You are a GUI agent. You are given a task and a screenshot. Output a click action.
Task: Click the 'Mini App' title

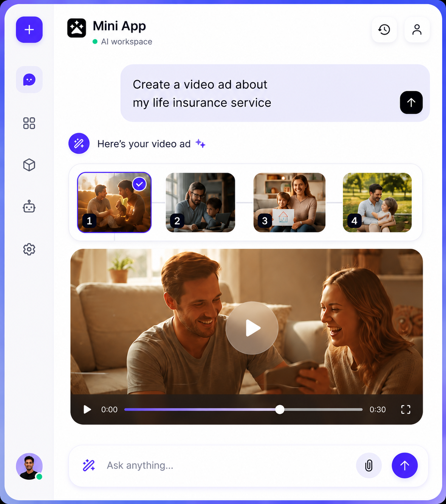click(119, 26)
